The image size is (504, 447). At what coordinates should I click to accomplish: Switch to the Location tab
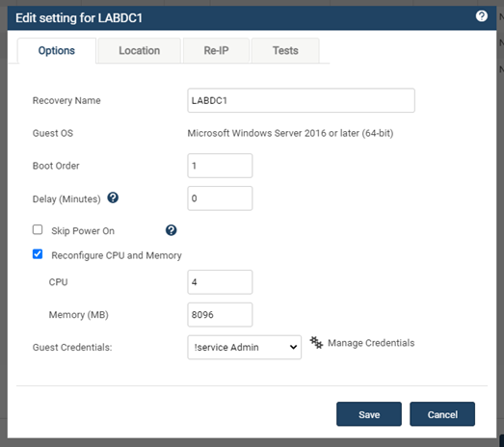tap(139, 50)
